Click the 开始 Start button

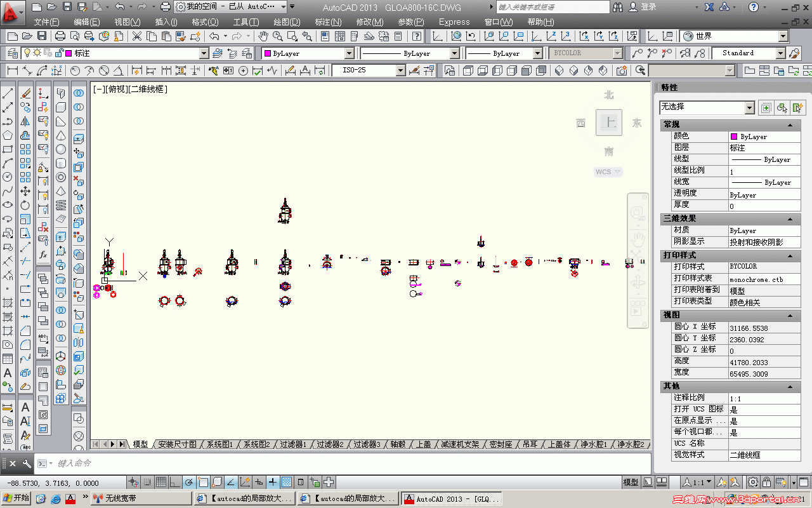tap(16, 498)
